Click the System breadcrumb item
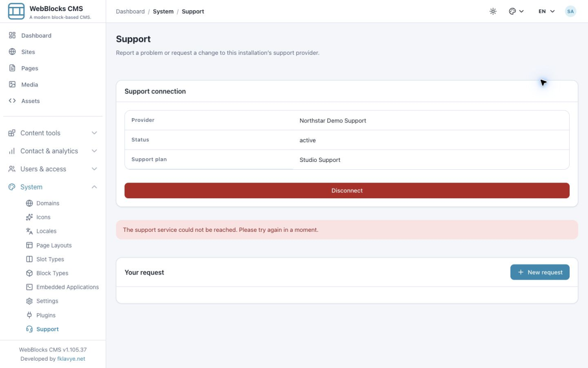The width and height of the screenshot is (588, 368). (163, 11)
